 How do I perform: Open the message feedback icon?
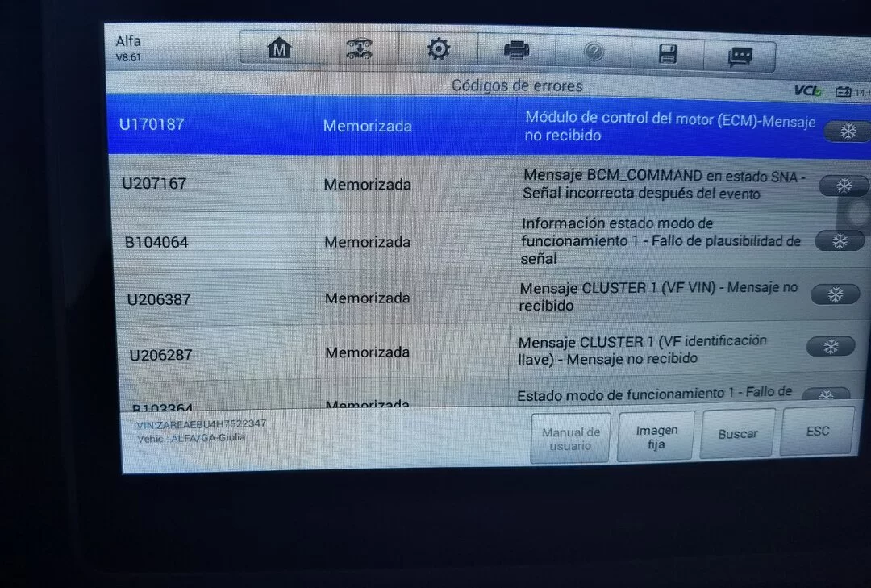(740, 56)
